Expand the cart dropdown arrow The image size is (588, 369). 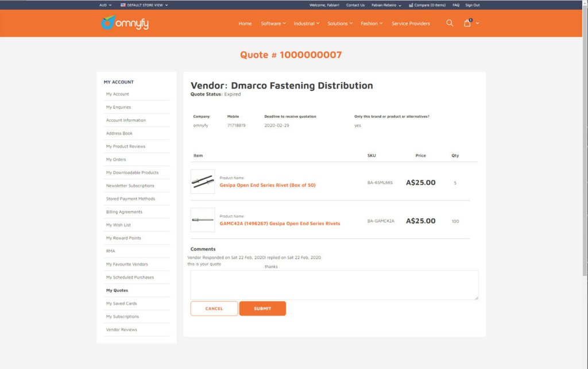click(x=477, y=23)
